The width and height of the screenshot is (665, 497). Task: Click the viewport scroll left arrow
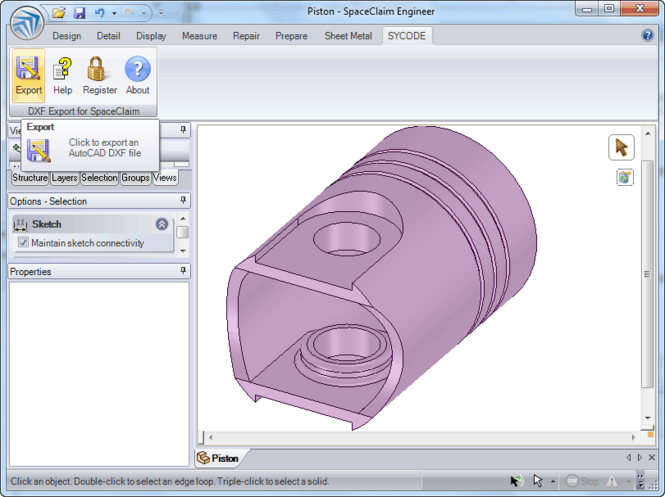[x=210, y=437]
